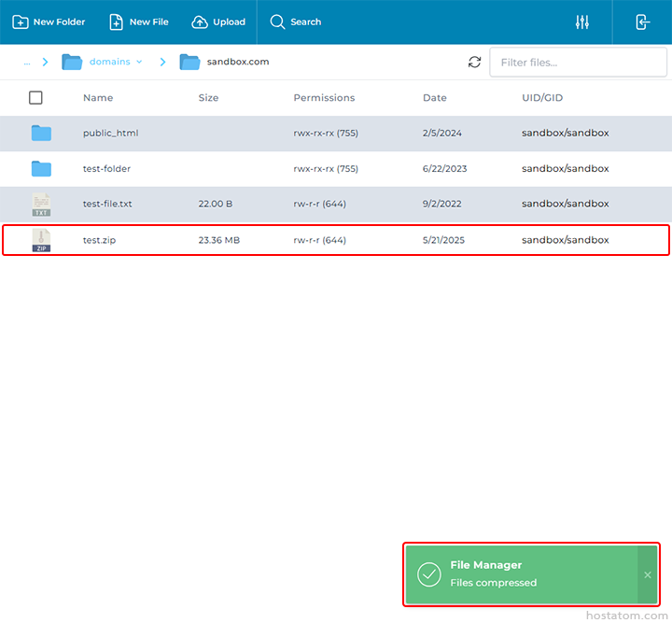Click the test-file.txt text file icon

41,204
